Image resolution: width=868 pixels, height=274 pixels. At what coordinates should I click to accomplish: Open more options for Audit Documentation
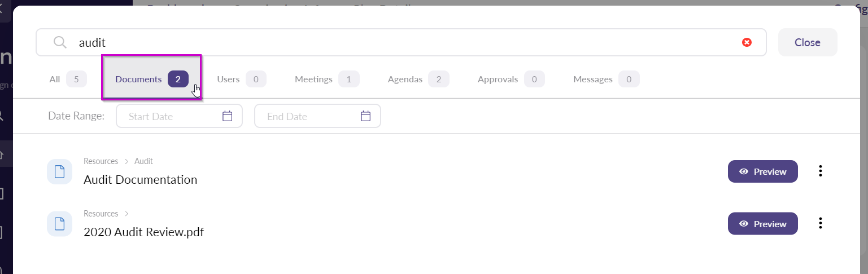point(821,171)
